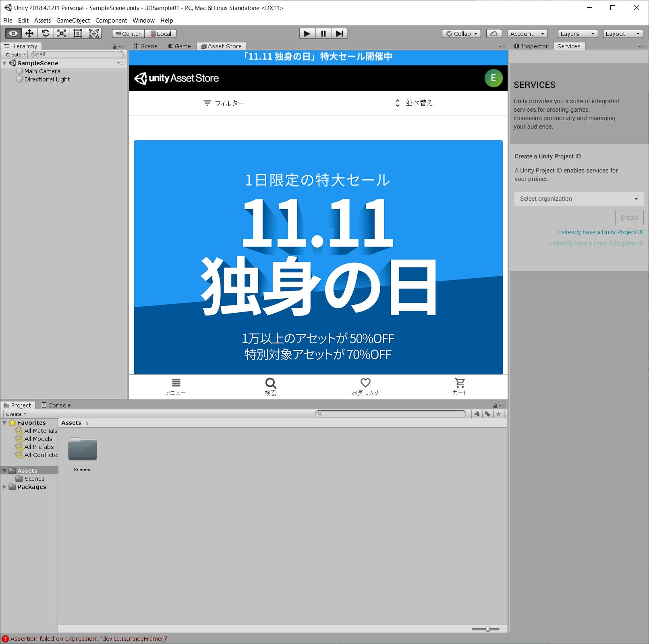Collapse the SampleScene tree node
Image resolution: width=649 pixels, height=644 pixels.
4,63
